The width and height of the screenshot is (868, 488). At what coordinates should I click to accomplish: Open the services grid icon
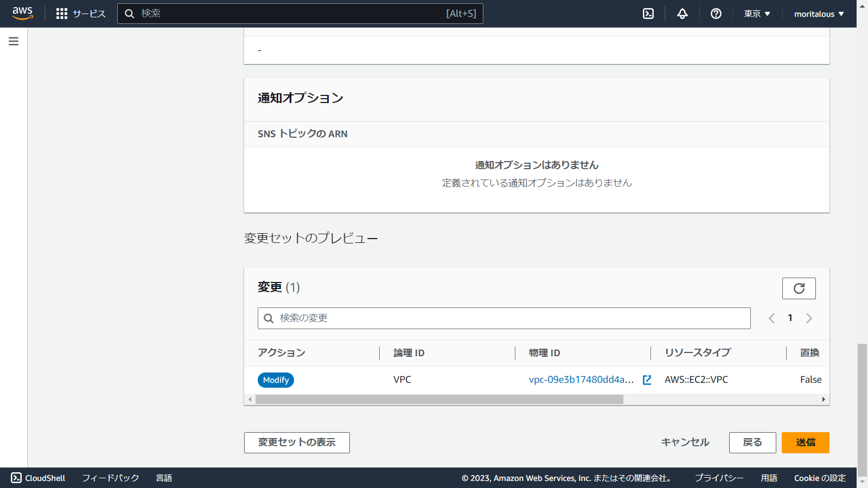click(62, 14)
